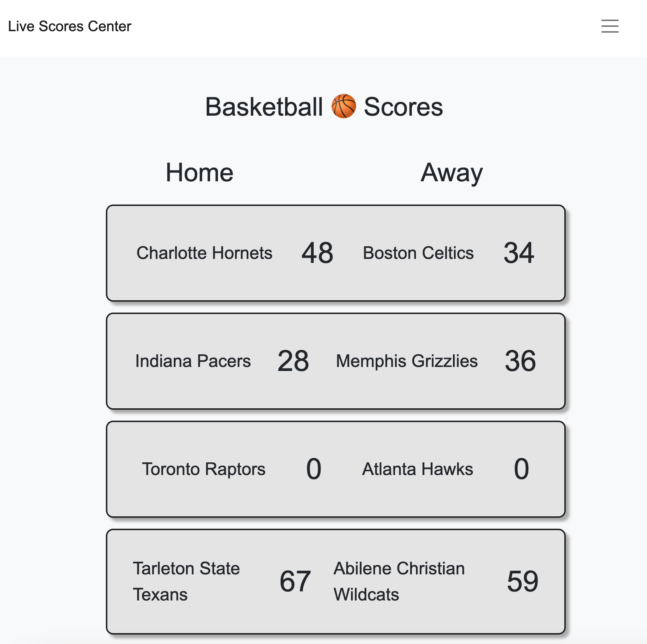Click the Toronto Raptors score 0
Screen dimensions: 647x644
tap(314, 469)
